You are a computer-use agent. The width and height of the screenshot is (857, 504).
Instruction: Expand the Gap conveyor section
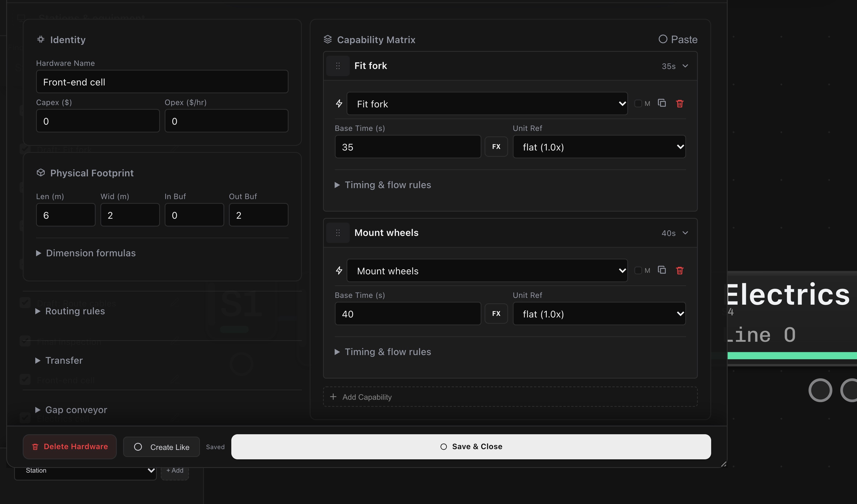click(x=71, y=410)
